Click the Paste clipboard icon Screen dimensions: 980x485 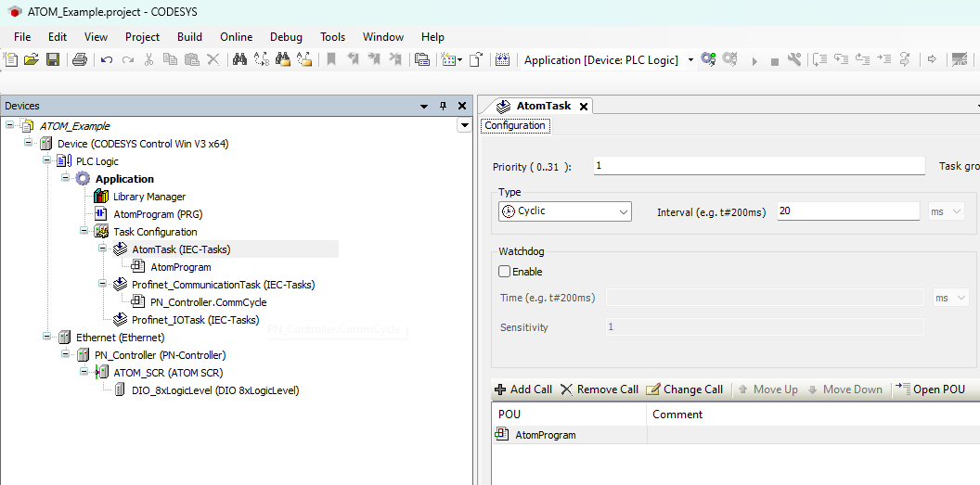(x=192, y=60)
